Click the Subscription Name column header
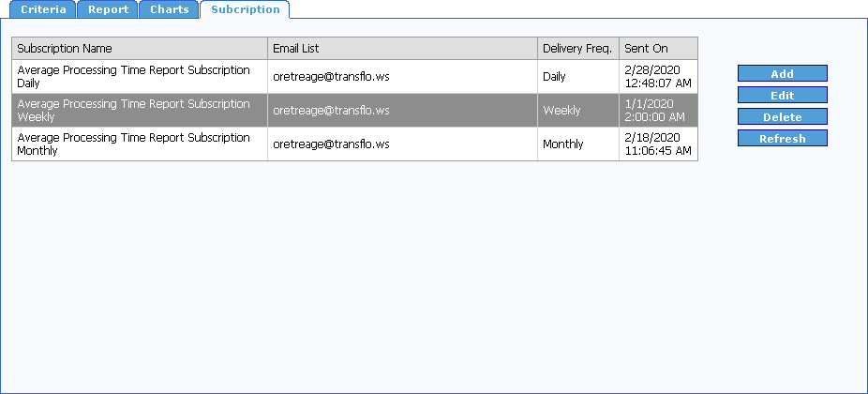Viewport: 868px width, 394px height. (140, 49)
